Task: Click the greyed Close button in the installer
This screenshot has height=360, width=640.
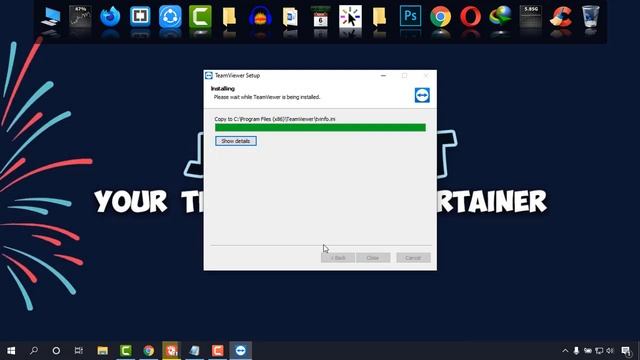Action: (373, 258)
